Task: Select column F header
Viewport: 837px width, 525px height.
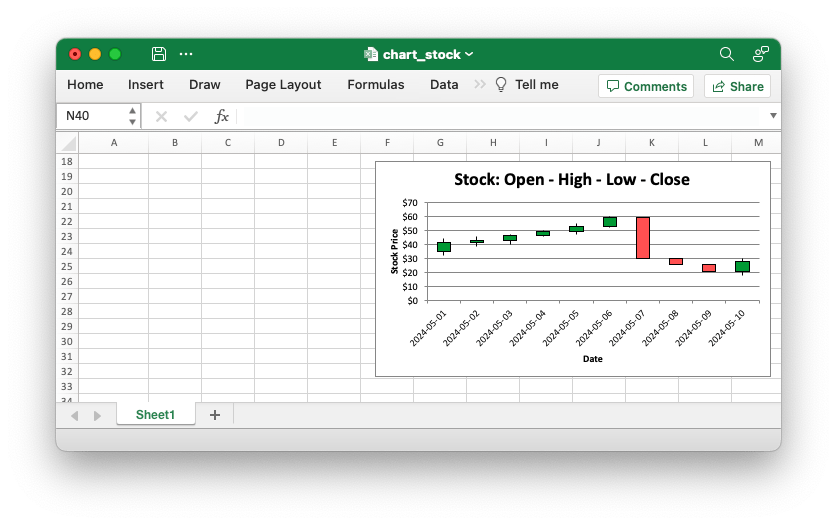Action: coord(387,143)
